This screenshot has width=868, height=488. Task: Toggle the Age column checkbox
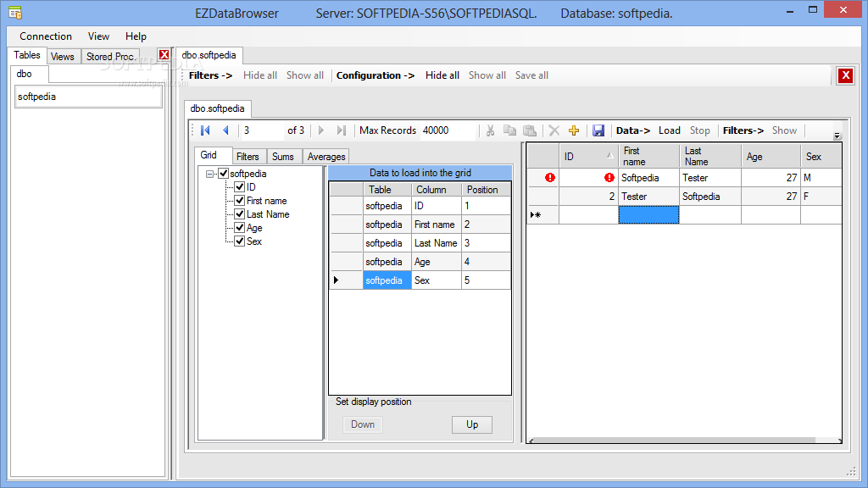[x=240, y=227]
